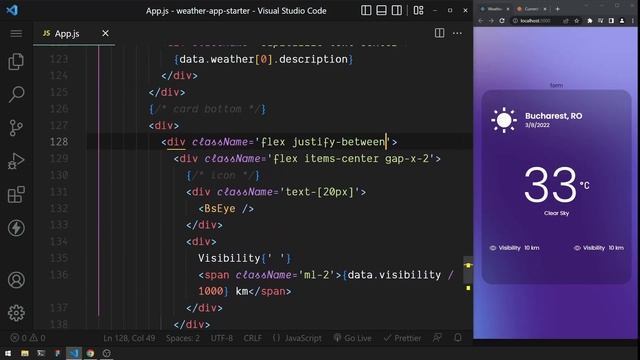Image resolution: width=640 pixels, height=360 pixels.
Task: Click data.weather[0].description code text
Action: [x=263, y=59]
